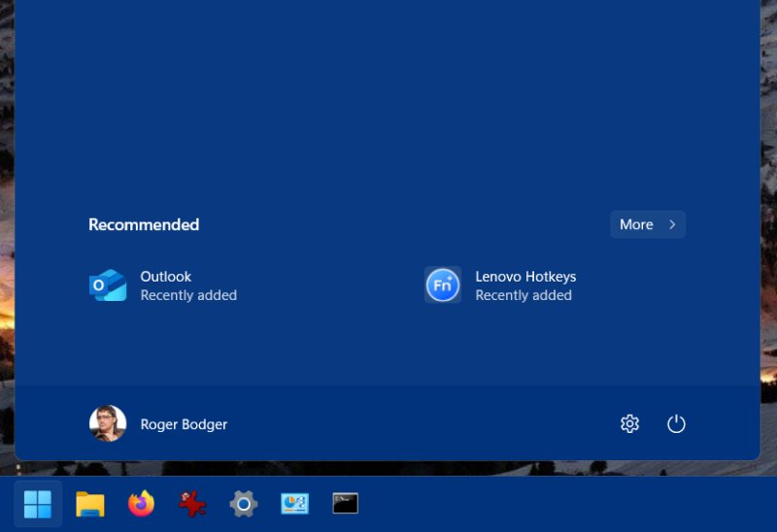Screen dimensions: 777x532
Task: Open Outlook from its Recommended icon
Action: coord(108,285)
